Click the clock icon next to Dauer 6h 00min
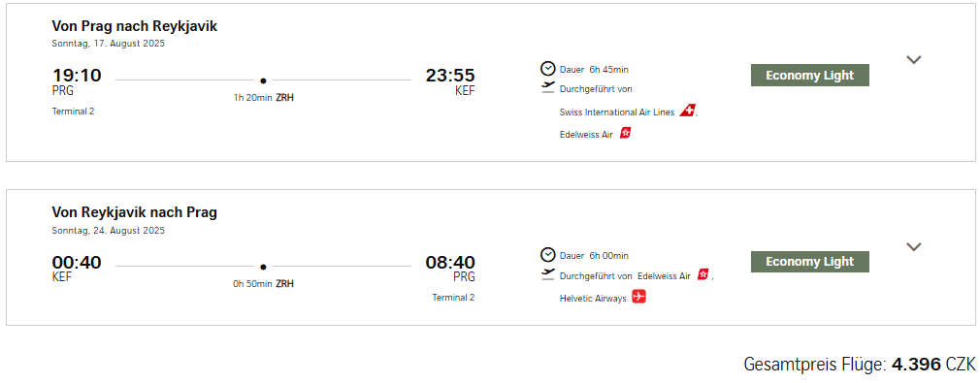Viewport: 980px width, 383px height. click(547, 255)
